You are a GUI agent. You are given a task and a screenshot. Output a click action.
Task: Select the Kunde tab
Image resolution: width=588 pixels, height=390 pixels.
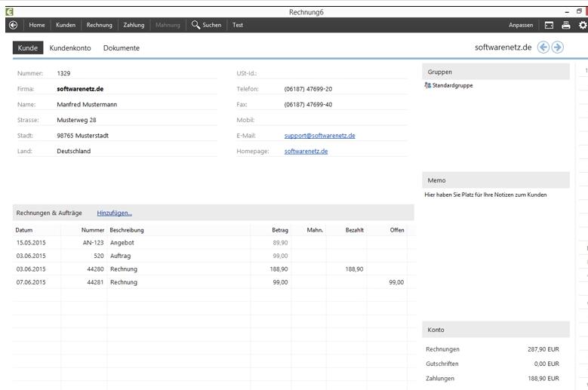(x=28, y=48)
